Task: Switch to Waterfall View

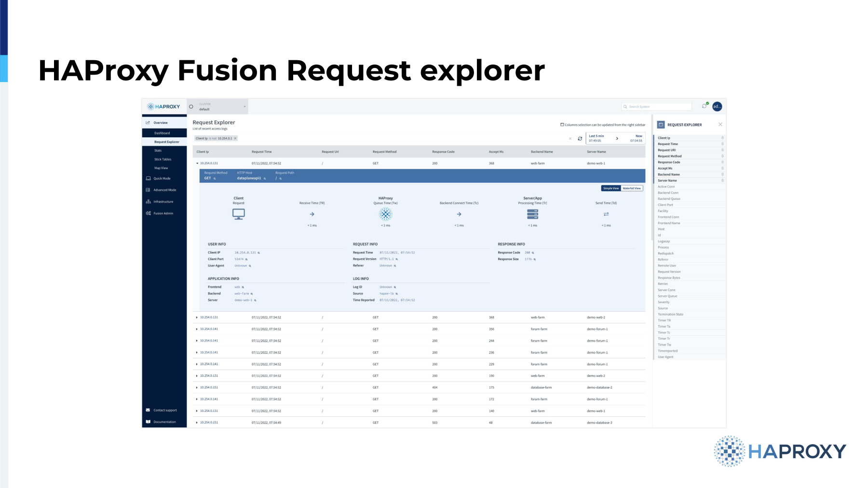Action: coord(632,188)
